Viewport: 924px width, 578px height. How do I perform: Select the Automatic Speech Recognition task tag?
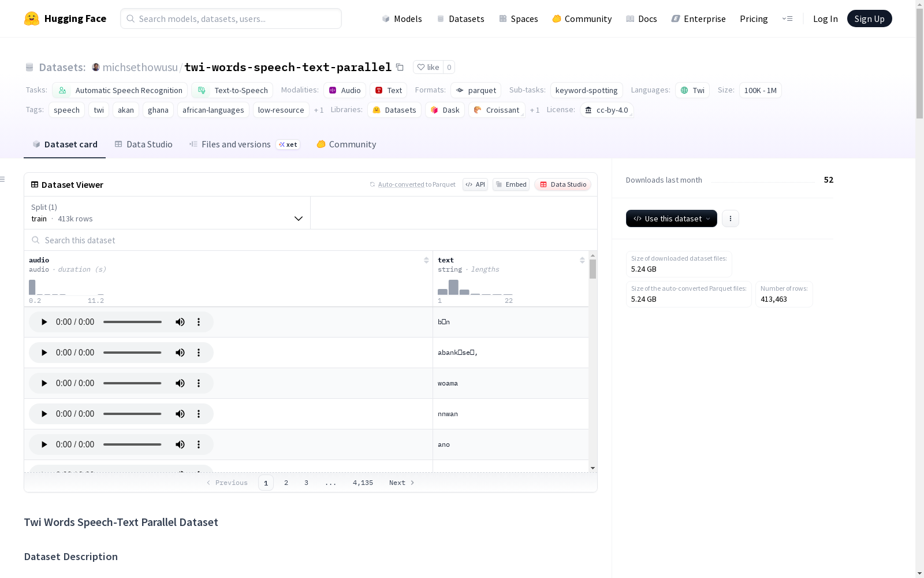click(x=120, y=90)
